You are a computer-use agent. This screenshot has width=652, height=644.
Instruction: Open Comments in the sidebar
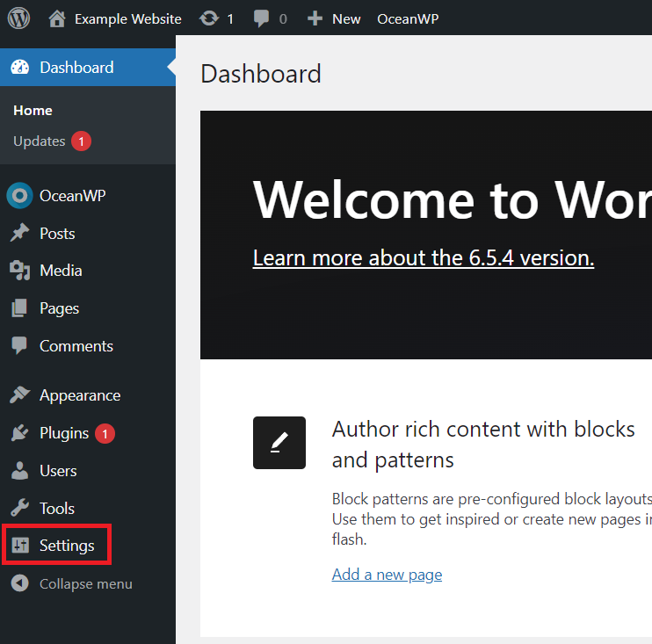76,346
